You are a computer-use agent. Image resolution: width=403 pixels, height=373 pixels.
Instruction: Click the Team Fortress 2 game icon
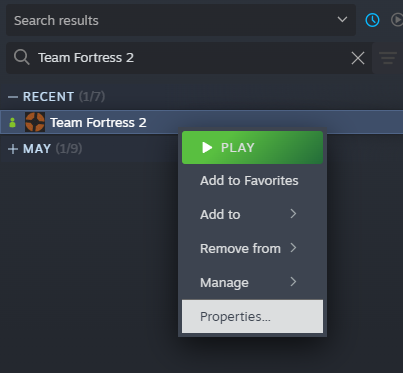point(35,122)
